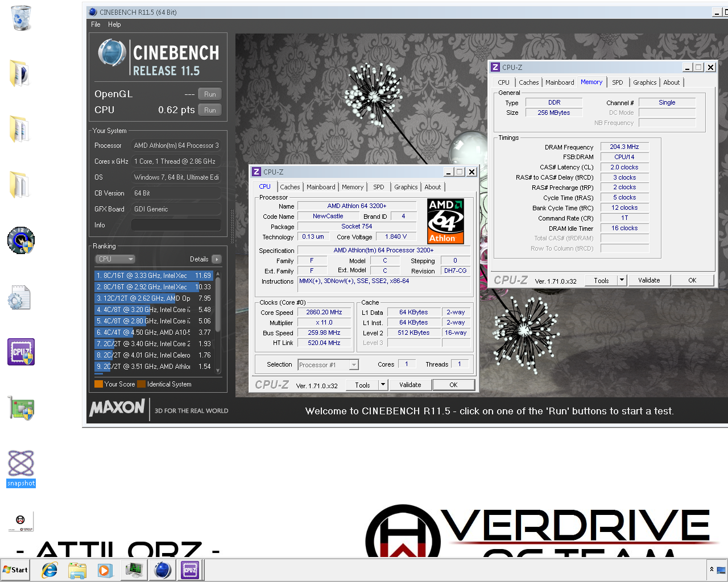Switch to the CPU-Z taskbar button
This screenshot has width=728, height=582.
pyautogui.click(x=189, y=570)
